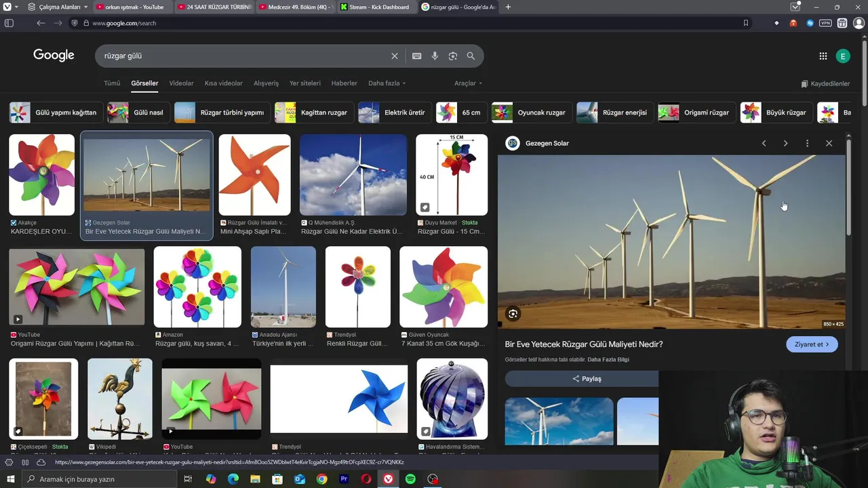Select the Origami rüzgar filter chip

click(696, 113)
